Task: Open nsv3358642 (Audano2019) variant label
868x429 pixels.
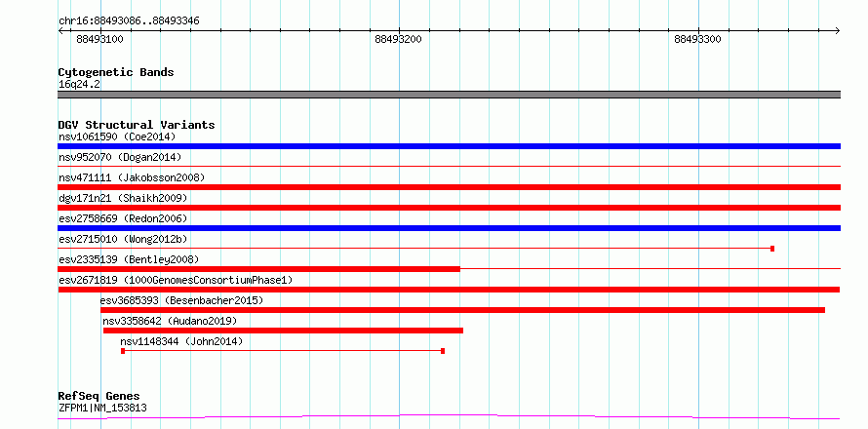Action: [x=170, y=321]
